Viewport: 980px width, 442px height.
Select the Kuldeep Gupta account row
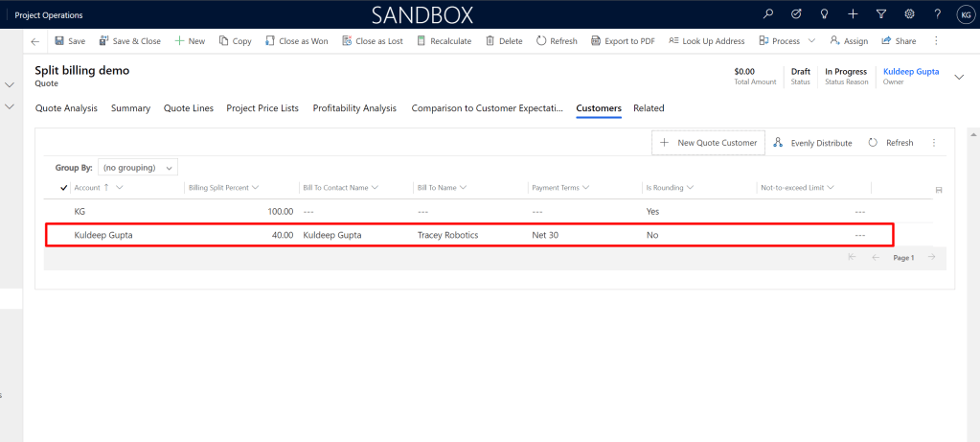[103, 235]
